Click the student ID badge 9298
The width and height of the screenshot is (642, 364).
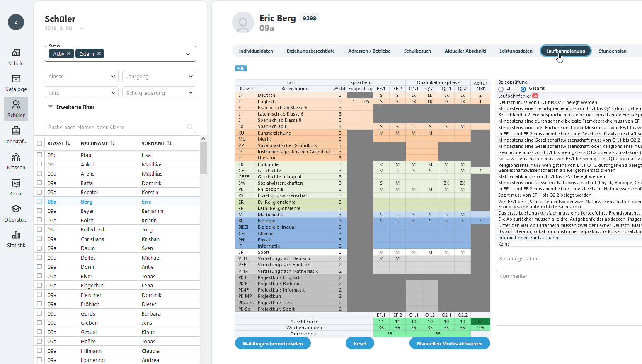pos(310,18)
